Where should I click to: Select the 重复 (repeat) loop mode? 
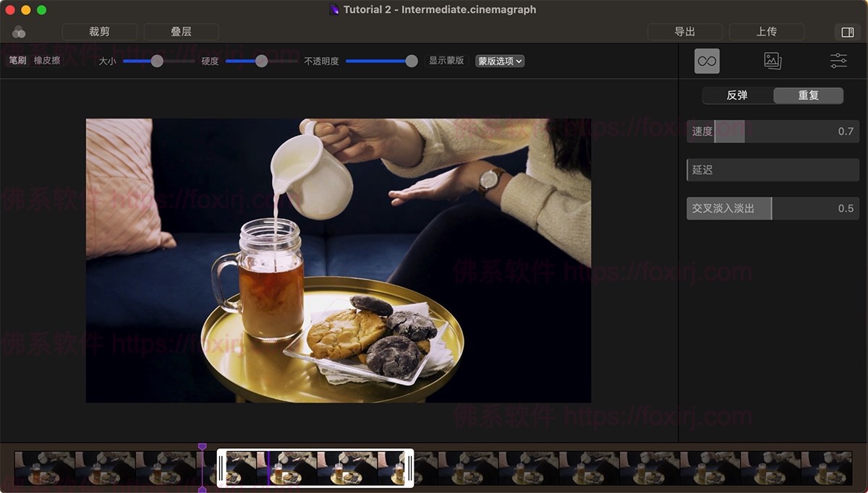point(808,95)
